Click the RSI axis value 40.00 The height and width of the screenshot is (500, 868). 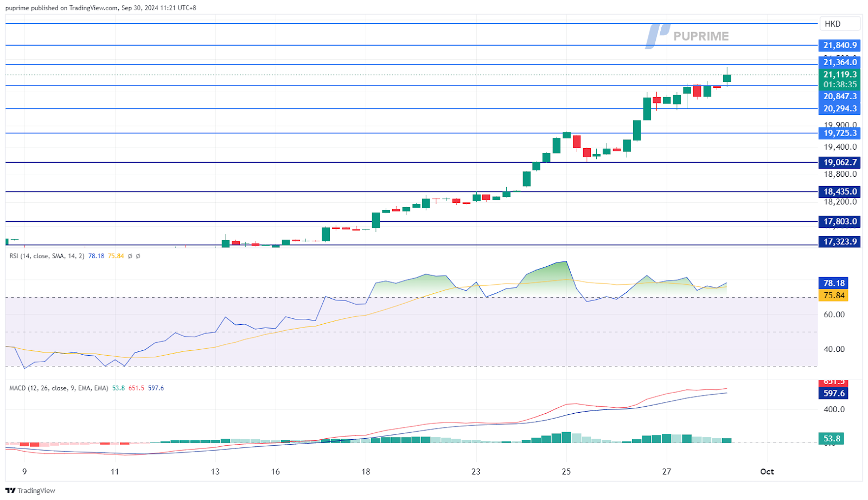(x=834, y=349)
